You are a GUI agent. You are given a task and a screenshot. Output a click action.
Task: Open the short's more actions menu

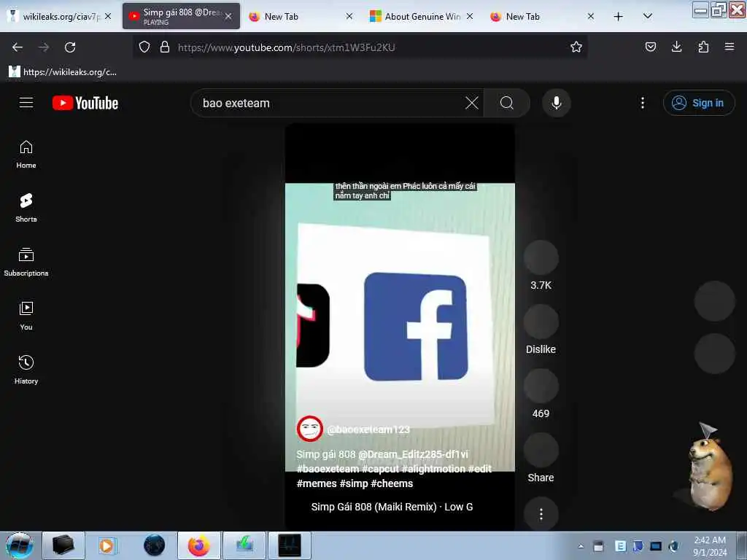click(541, 514)
